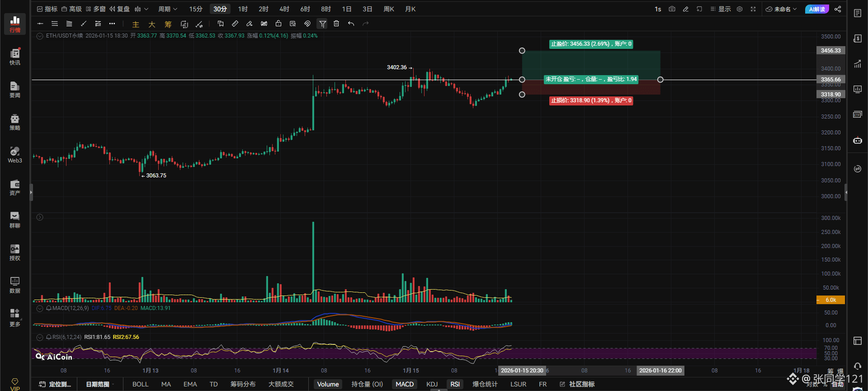Open the 未命名 layout dropdown

tap(781, 9)
